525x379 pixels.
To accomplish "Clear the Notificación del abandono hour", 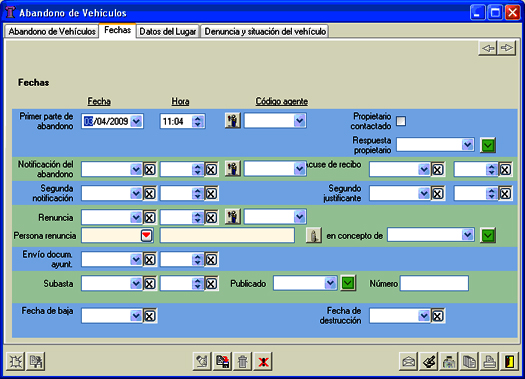I will click(x=211, y=169).
